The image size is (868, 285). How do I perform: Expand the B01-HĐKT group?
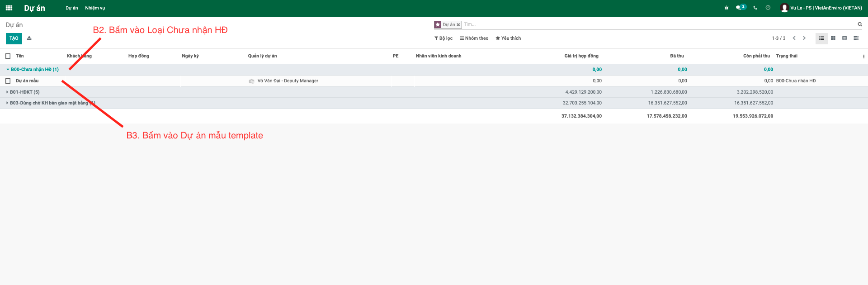tap(24, 92)
